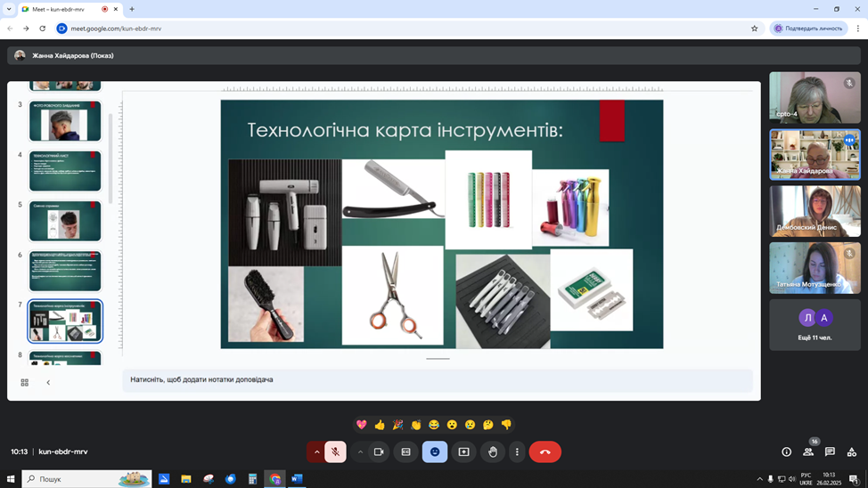Click the 'Подтвердить личность' profile button

click(x=808, y=28)
